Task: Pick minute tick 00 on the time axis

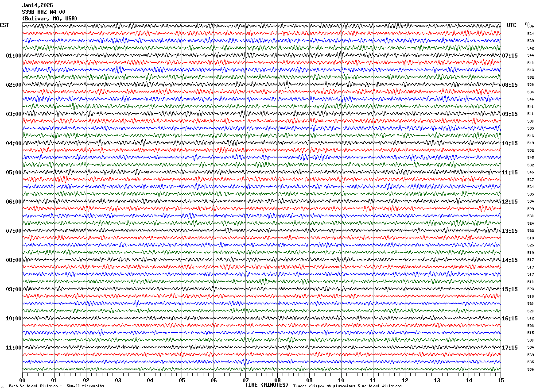Action: (x=22, y=380)
